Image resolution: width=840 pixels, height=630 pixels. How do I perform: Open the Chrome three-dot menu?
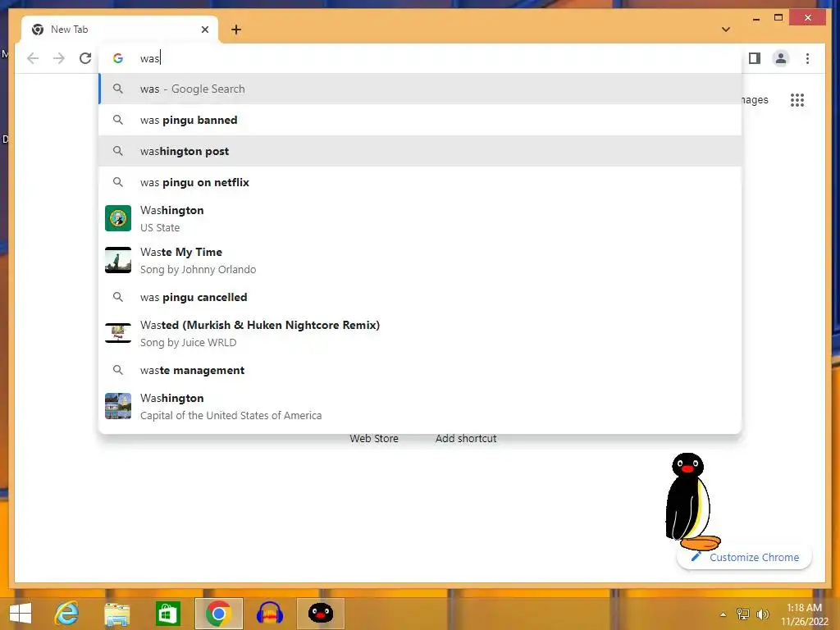[x=807, y=58]
